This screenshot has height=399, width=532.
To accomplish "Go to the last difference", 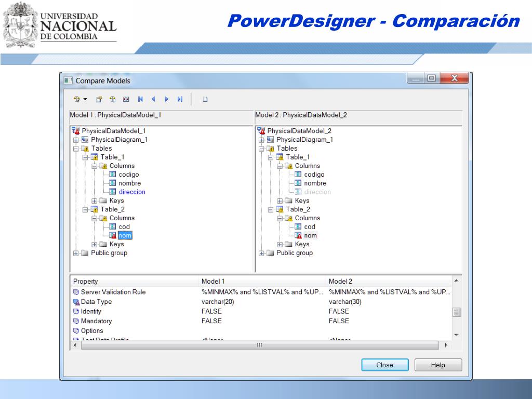I will tap(180, 99).
